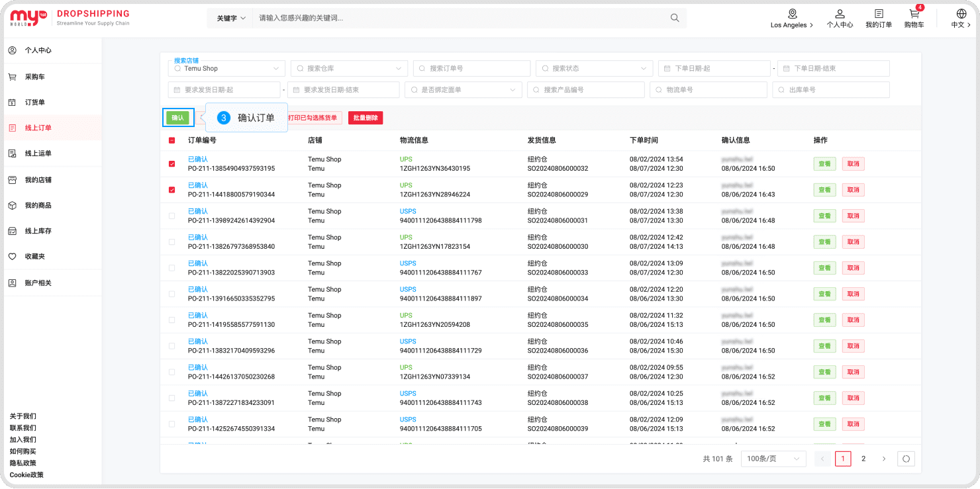980x489 pixels.
Task: Open the 100条/页 page size dropdown
Action: pos(773,459)
